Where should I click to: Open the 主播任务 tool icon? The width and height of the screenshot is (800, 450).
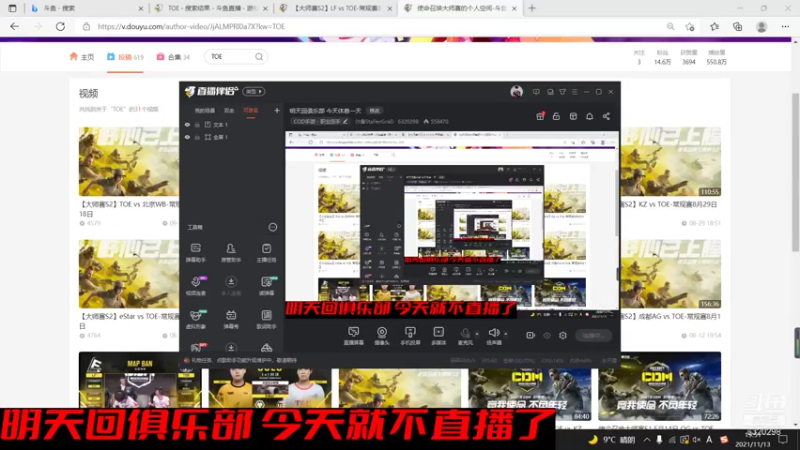click(x=266, y=253)
